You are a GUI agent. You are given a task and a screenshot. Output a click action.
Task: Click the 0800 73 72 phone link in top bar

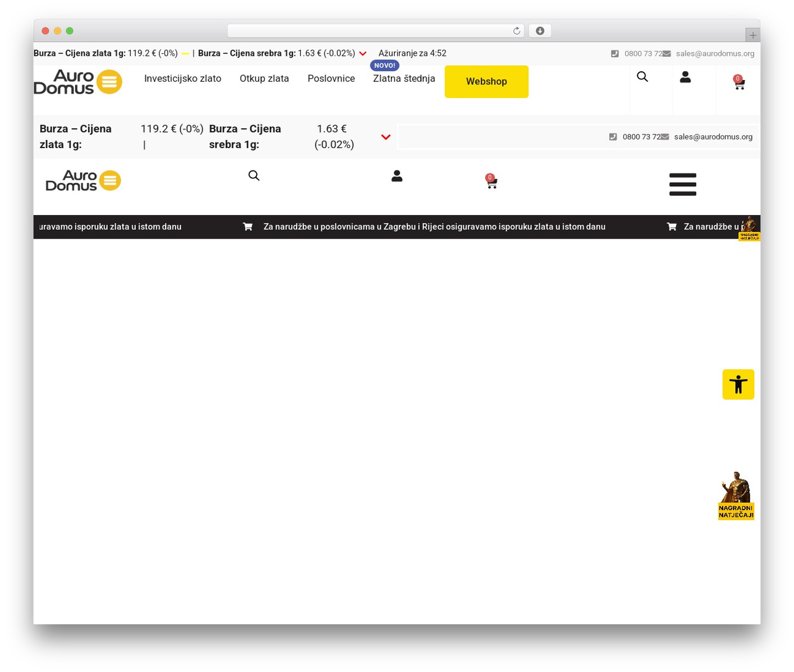pyautogui.click(x=643, y=54)
